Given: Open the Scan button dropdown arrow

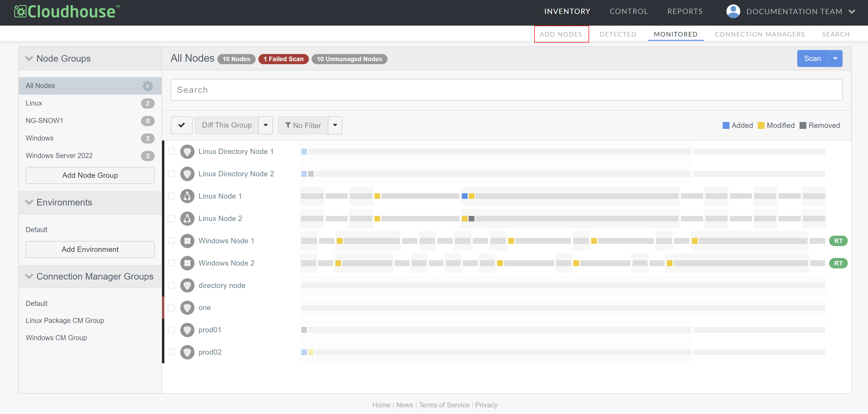Looking at the screenshot, I should pyautogui.click(x=835, y=59).
